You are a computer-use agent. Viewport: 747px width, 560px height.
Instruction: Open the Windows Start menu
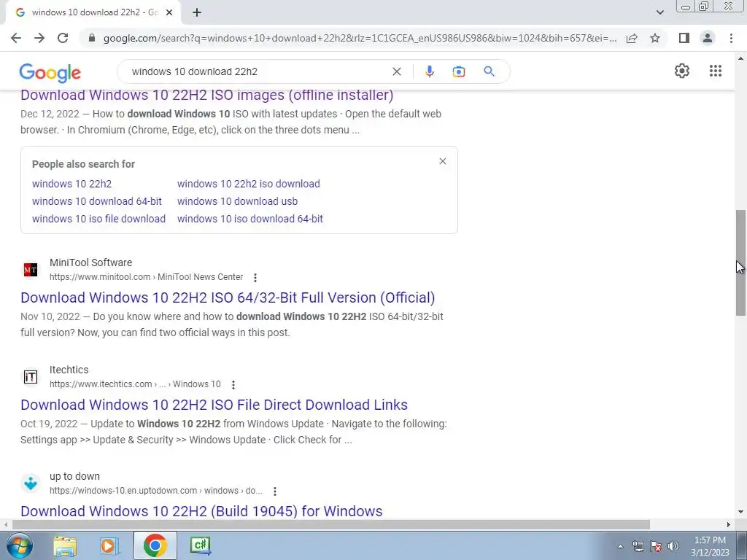(18, 545)
